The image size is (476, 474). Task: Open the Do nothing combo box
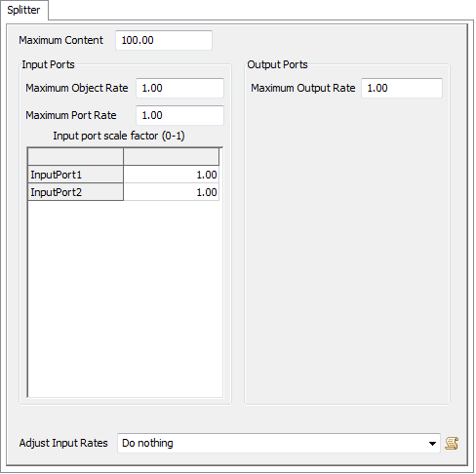pyautogui.click(x=279, y=443)
